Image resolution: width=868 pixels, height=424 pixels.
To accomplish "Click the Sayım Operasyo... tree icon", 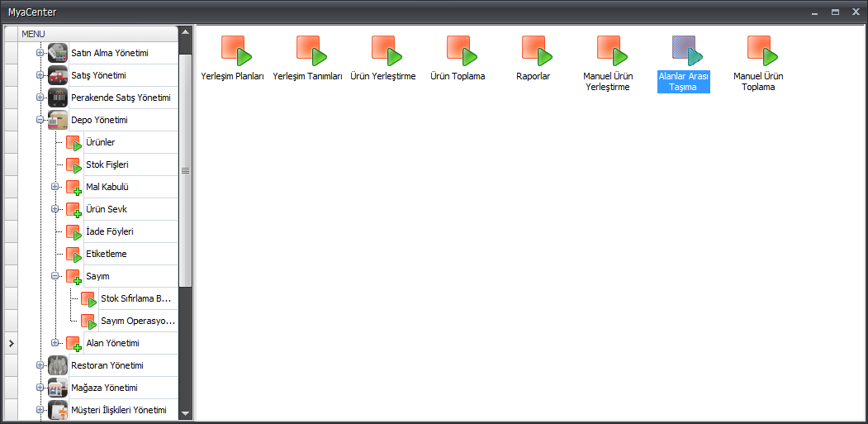I will [x=89, y=322].
